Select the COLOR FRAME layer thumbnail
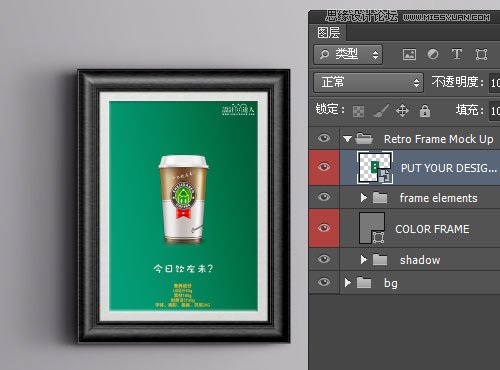 pyautogui.click(x=372, y=228)
